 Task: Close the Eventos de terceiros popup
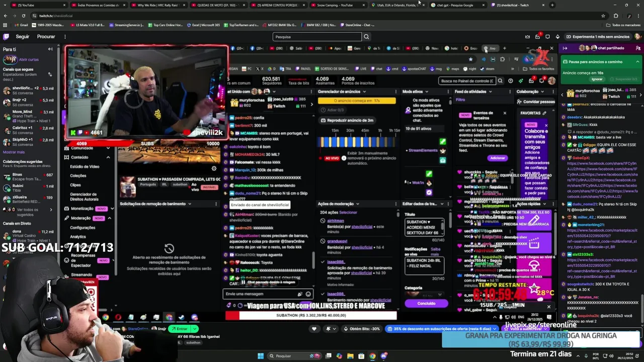[505, 113]
